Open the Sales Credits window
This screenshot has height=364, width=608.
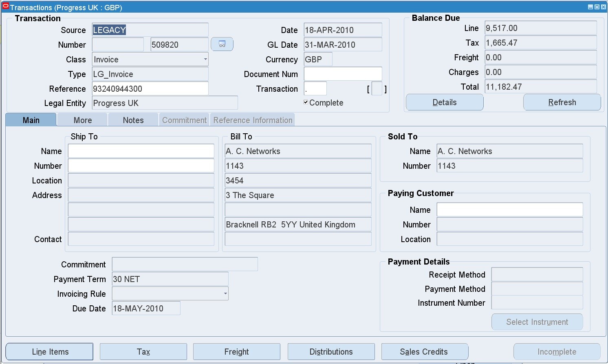point(425,351)
